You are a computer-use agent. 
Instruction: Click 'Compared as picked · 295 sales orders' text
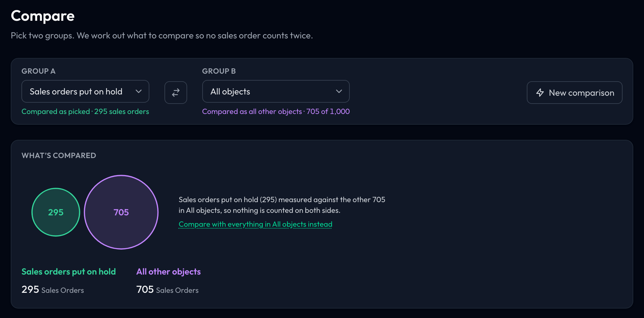pos(85,111)
